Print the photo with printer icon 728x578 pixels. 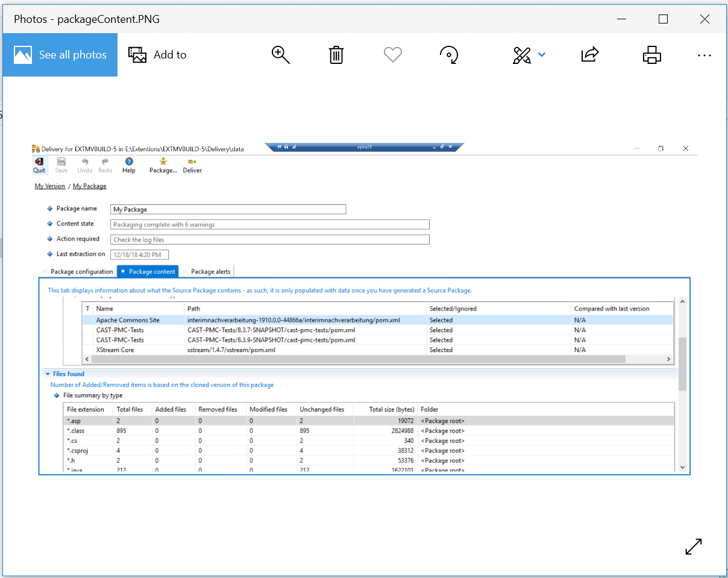pos(651,55)
